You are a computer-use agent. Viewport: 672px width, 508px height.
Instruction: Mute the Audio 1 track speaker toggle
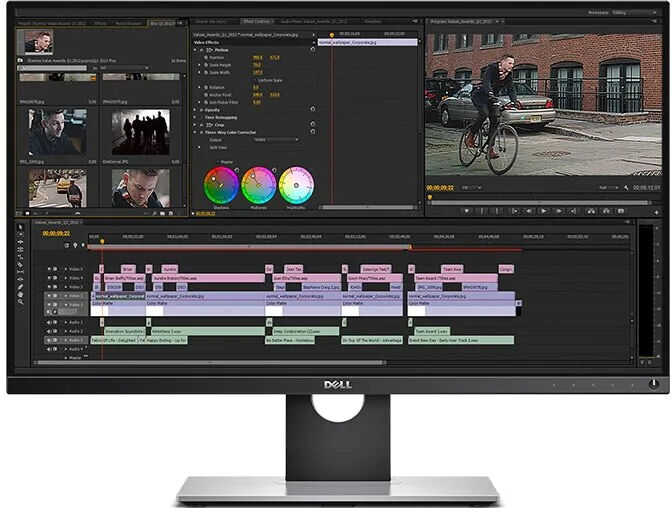coord(50,322)
